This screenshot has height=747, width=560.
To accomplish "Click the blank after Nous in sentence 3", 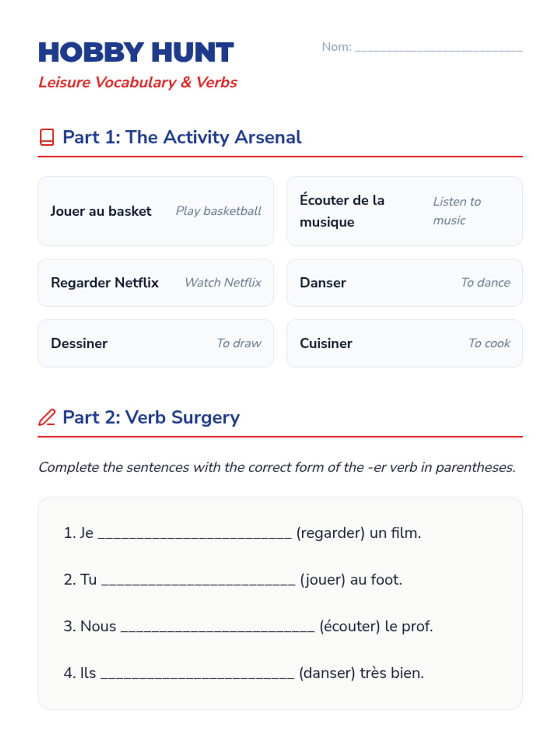I will click(217, 627).
